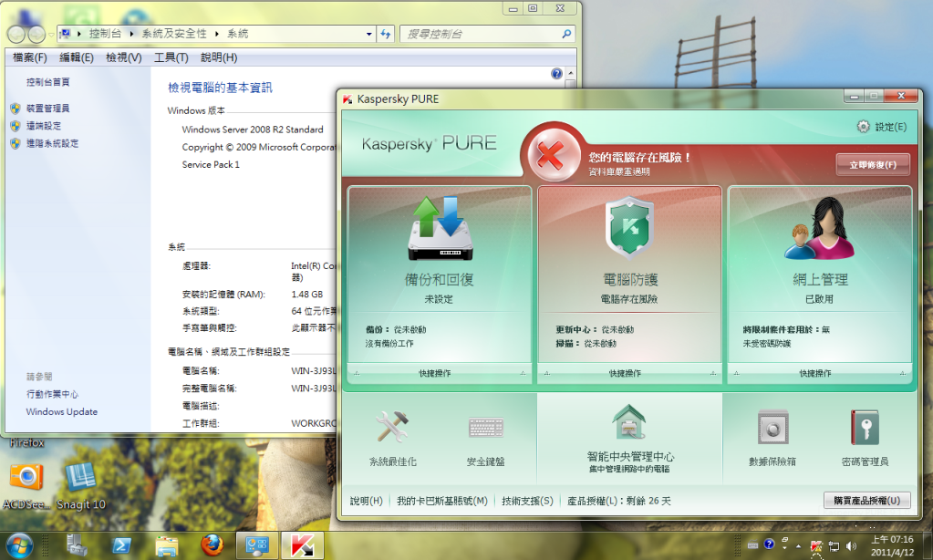Viewport: 933px width, 560px height.
Task: Expand the breadcrumb arrow after 控制台
Action: [x=131, y=34]
